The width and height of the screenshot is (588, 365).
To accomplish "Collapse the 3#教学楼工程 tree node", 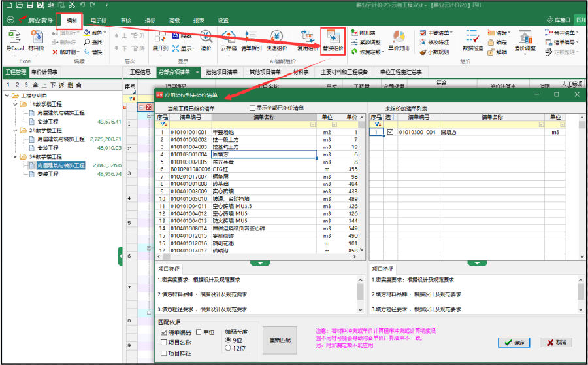I will pos(14,157).
